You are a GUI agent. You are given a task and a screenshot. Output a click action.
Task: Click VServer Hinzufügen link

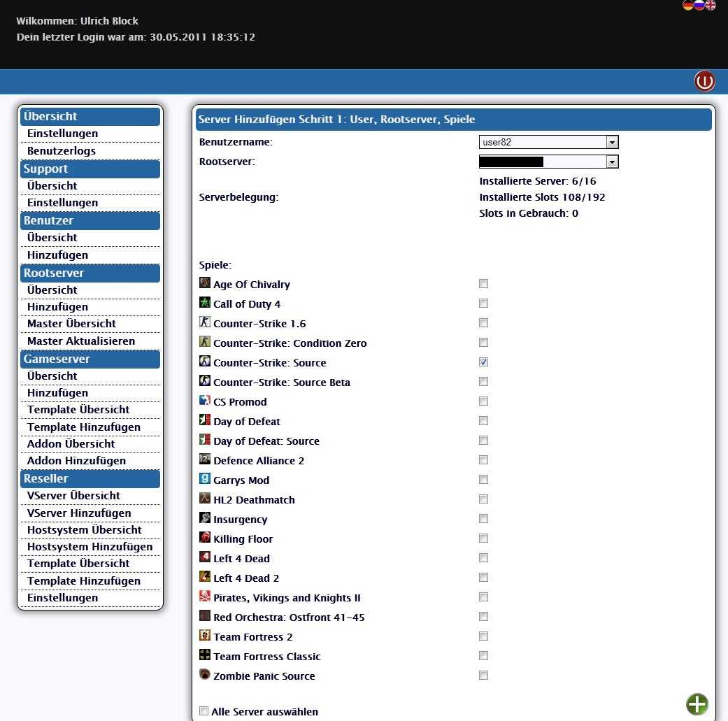tap(79, 513)
